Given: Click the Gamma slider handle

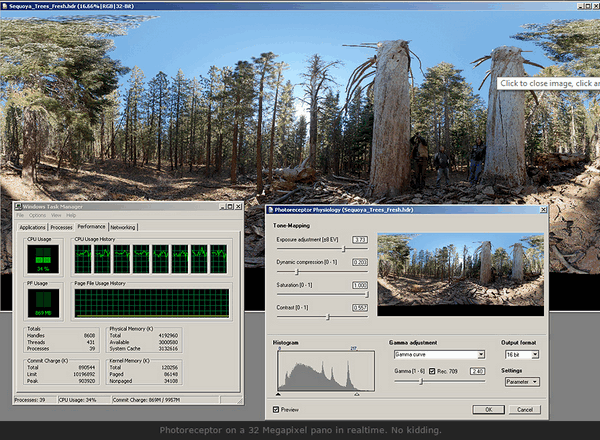Looking at the screenshot, I should (421, 381).
